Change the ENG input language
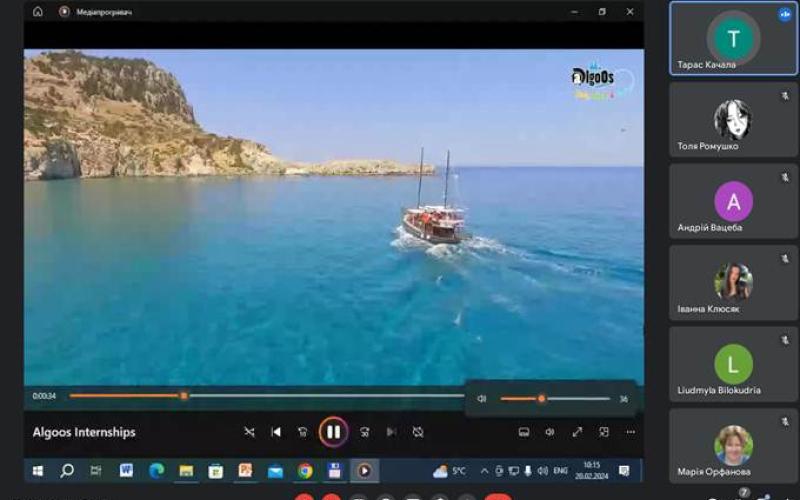The width and height of the screenshot is (800, 500). (561, 471)
